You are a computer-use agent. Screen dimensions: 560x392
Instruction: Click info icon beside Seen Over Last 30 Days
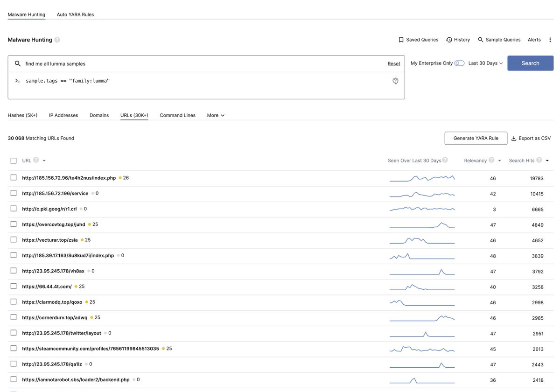point(445,160)
